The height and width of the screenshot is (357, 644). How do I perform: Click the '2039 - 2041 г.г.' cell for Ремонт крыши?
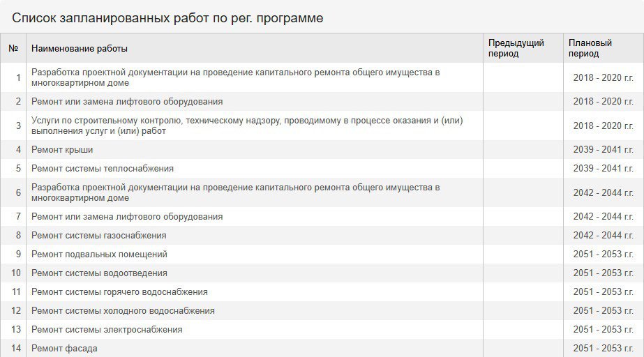coord(603,150)
